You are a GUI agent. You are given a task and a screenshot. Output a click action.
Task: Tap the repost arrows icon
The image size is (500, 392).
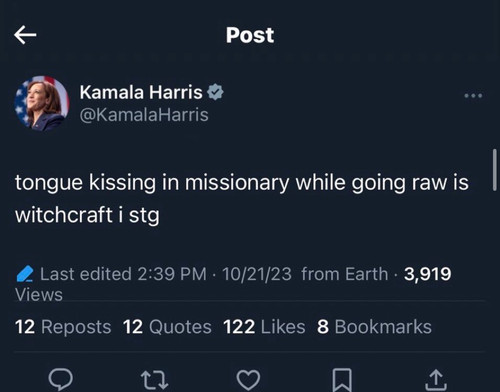(154, 380)
